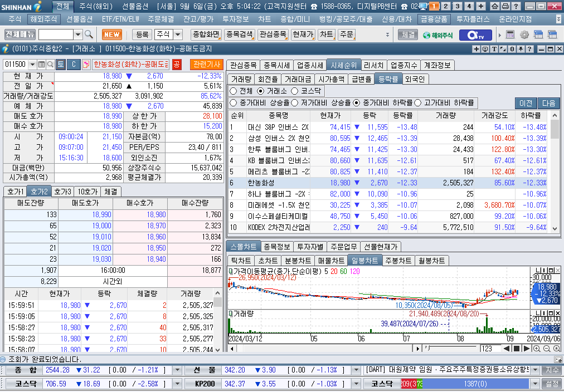Image resolution: width=564 pixels, height=392 pixels.
Task: Click the 해외주식 globe banner icon
Action: (x=437, y=35)
